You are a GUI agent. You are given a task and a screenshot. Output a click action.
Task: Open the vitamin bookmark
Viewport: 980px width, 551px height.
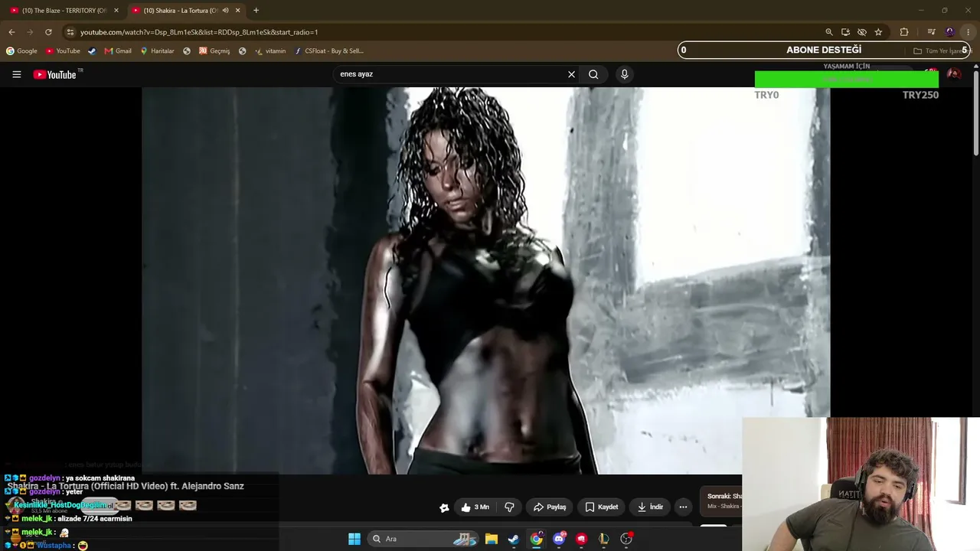270,51
